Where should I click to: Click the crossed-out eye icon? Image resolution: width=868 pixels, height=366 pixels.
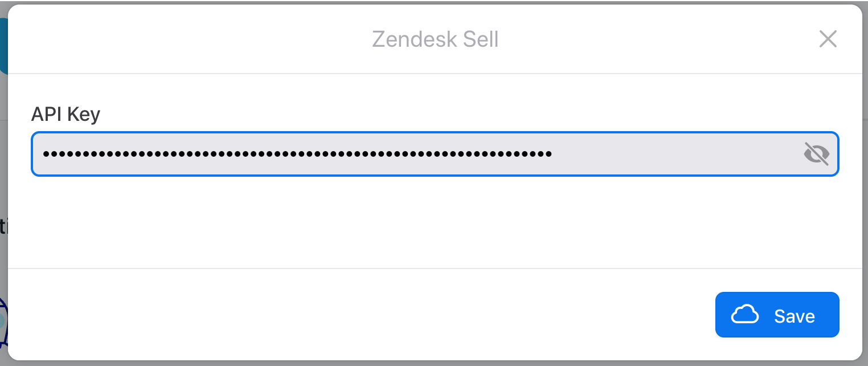point(816,154)
